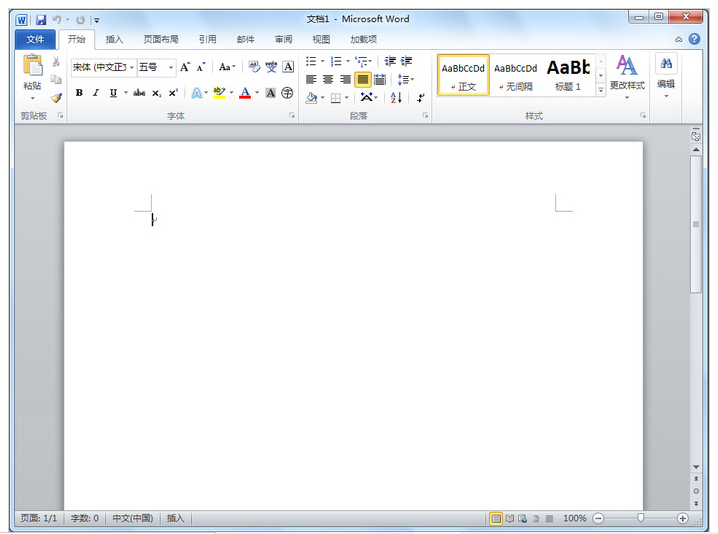Click the Format Painter brush icon
Viewport: 718px width, 534px height.
point(56,98)
